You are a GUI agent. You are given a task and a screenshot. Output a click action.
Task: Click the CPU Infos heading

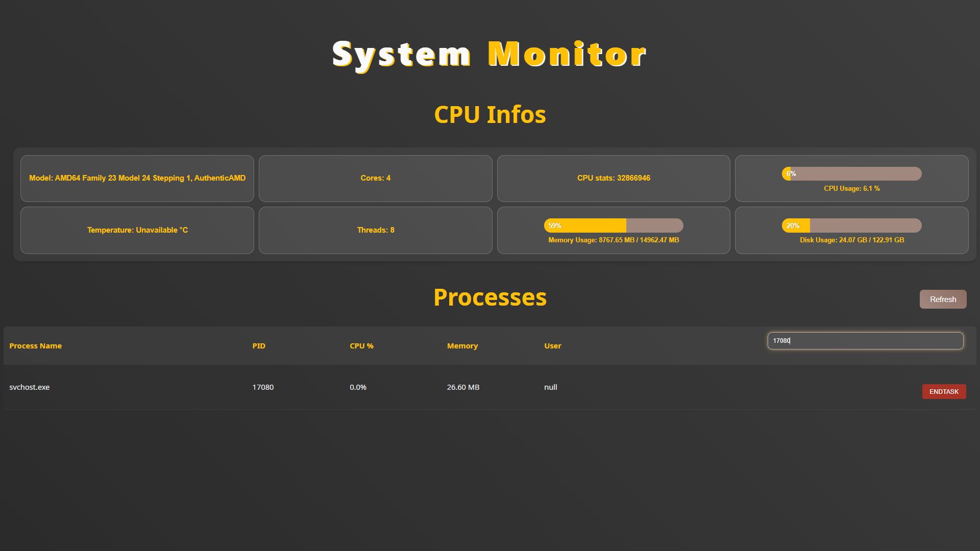click(x=490, y=114)
